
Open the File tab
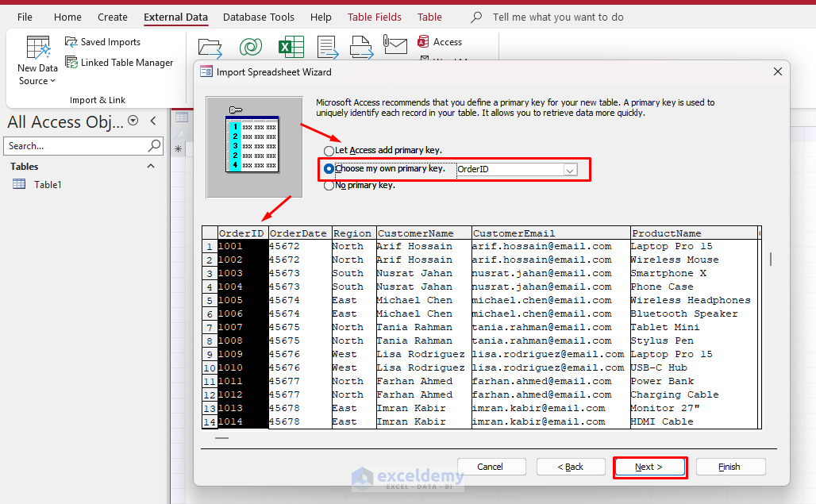tap(25, 17)
